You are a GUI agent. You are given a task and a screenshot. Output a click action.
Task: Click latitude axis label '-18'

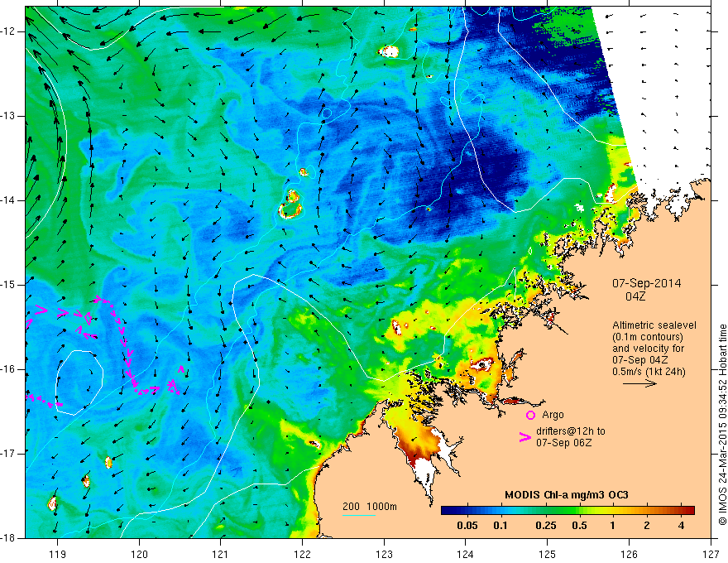point(9,537)
